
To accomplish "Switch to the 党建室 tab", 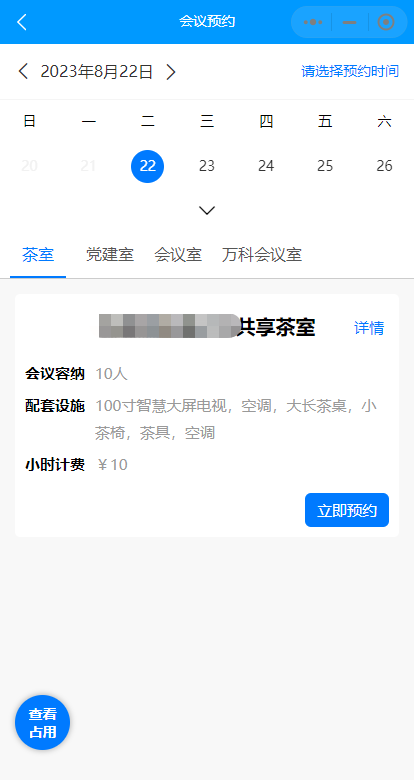I will point(109,255).
